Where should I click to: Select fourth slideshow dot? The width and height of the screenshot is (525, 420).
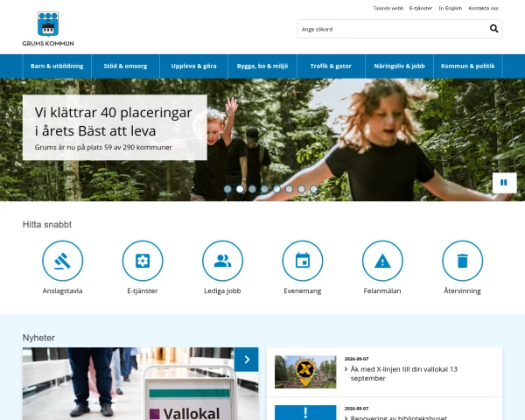[x=264, y=189]
